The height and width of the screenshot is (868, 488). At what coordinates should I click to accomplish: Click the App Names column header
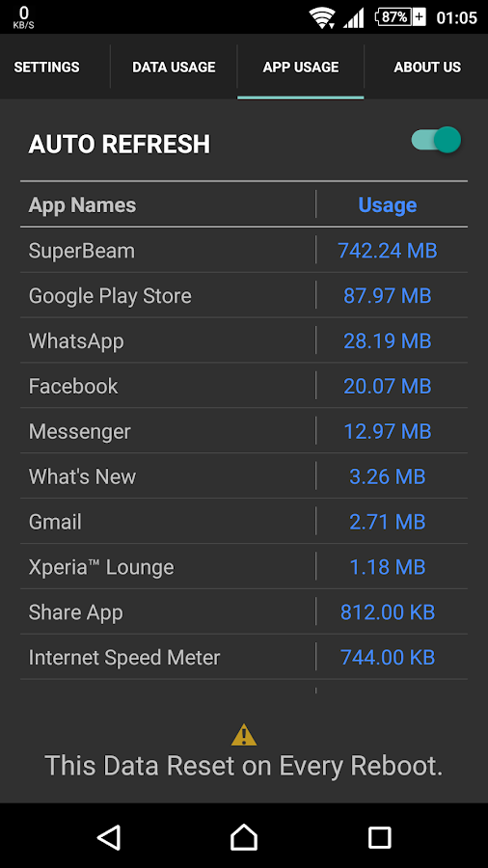point(82,204)
